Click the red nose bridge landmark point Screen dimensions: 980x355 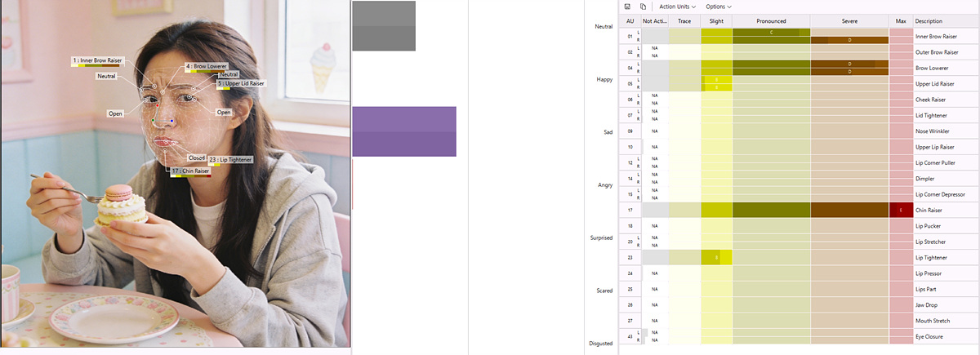click(157, 105)
